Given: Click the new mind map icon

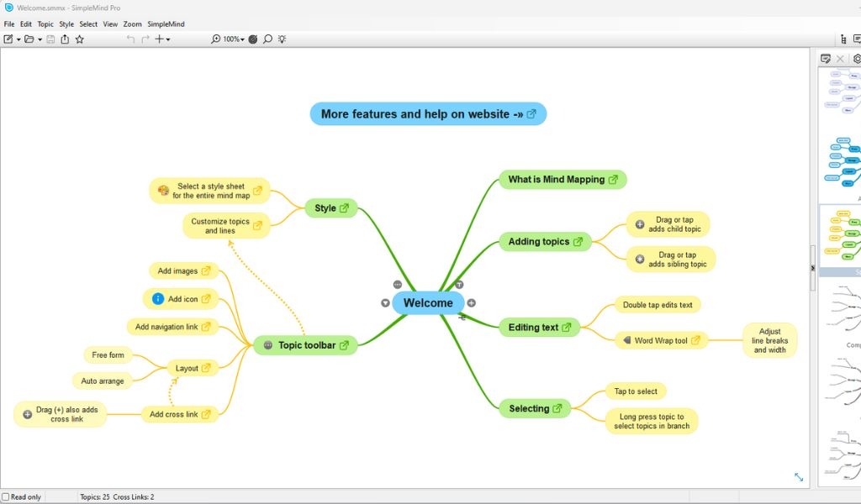Looking at the screenshot, I should coord(8,39).
